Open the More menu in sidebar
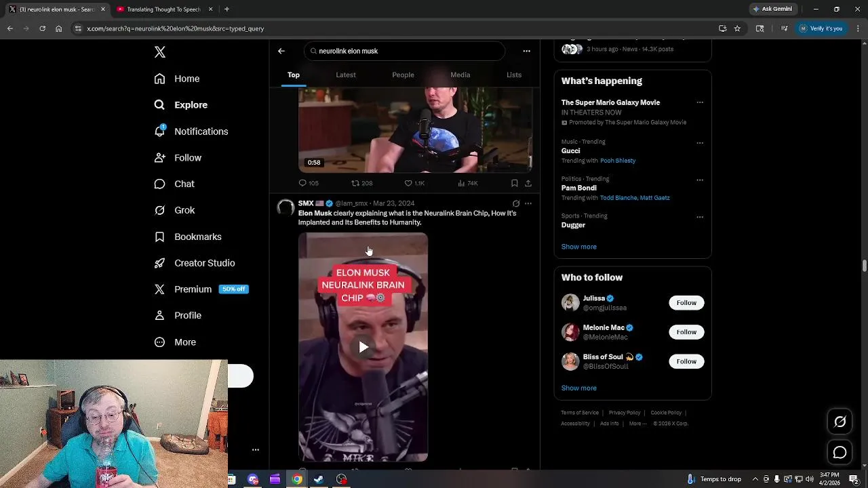 tap(175, 342)
